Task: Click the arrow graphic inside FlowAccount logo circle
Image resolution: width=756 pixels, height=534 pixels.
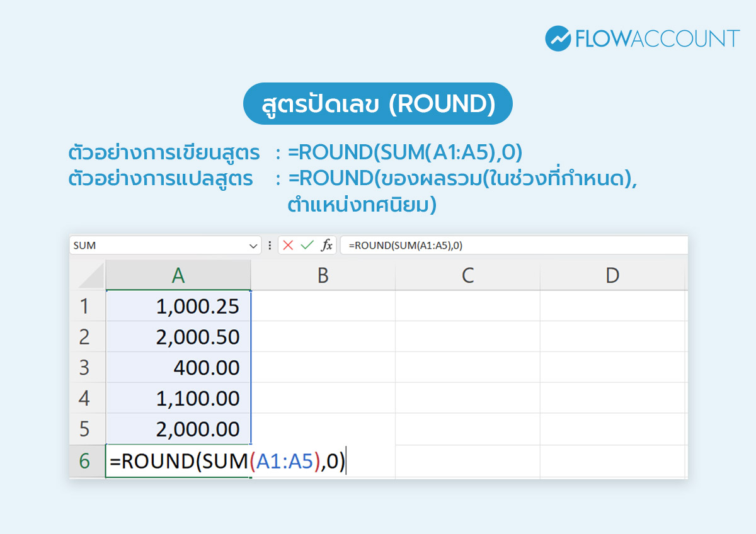Action: (558, 37)
